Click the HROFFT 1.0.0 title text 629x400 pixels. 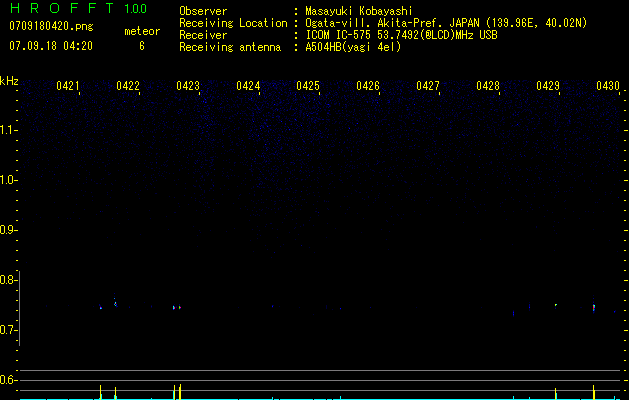coord(78,8)
